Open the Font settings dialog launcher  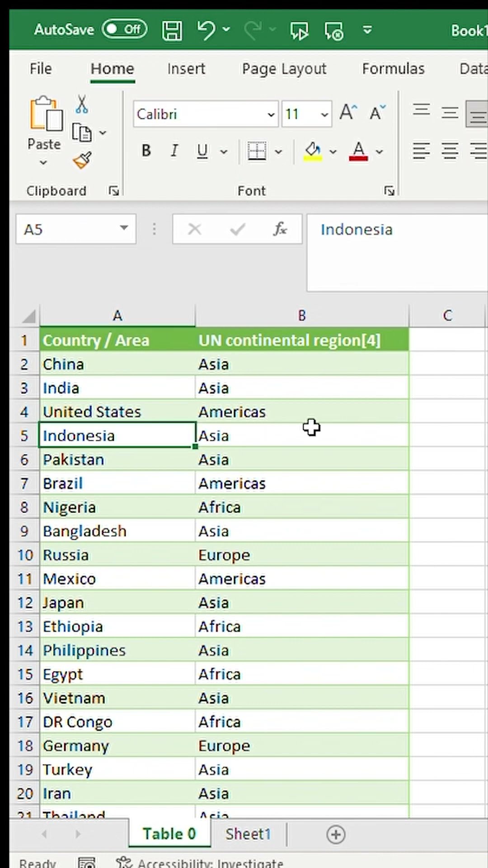(x=389, y=191)
